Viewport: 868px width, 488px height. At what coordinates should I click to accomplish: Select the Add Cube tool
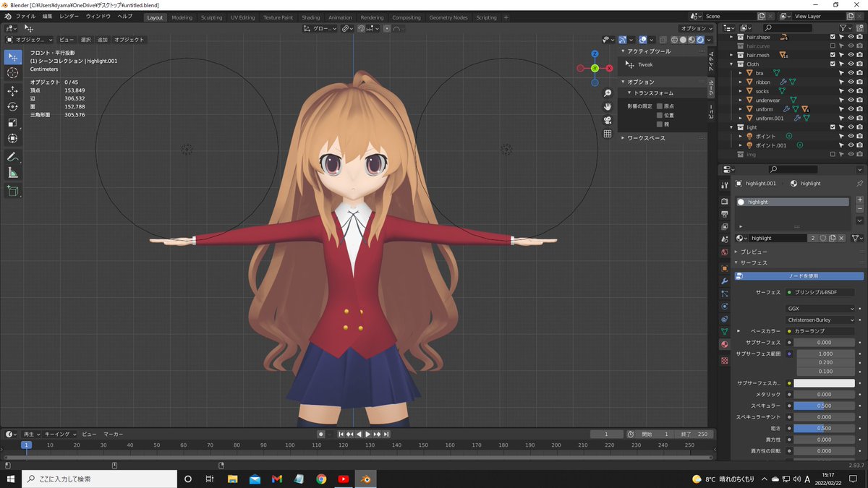click(x=12, y=191)
